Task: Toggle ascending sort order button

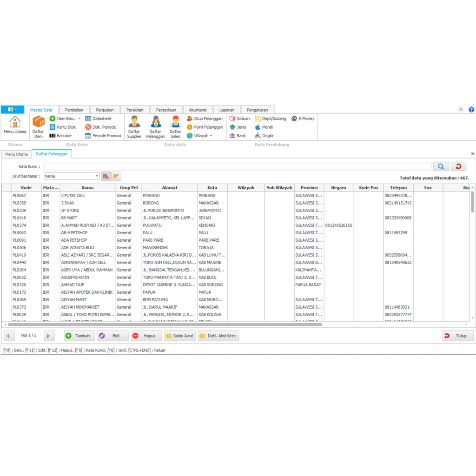Action: pos(106,176)
